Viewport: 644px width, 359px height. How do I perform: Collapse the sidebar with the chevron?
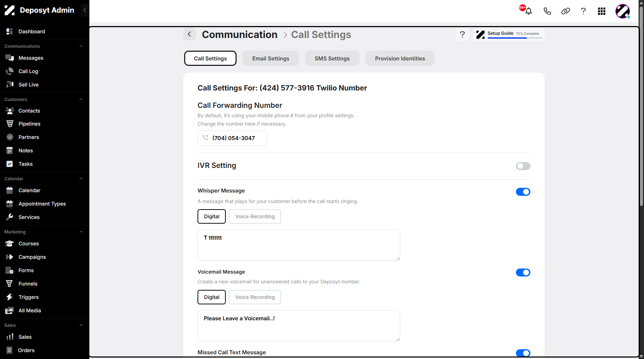[85, 10]
